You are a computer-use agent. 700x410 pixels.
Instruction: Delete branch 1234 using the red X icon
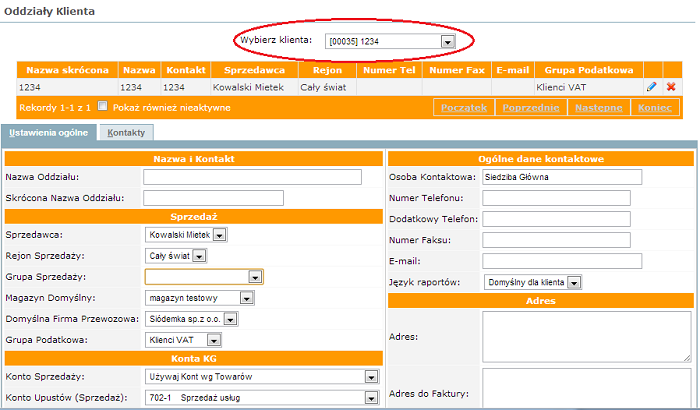tap(671, 87)
